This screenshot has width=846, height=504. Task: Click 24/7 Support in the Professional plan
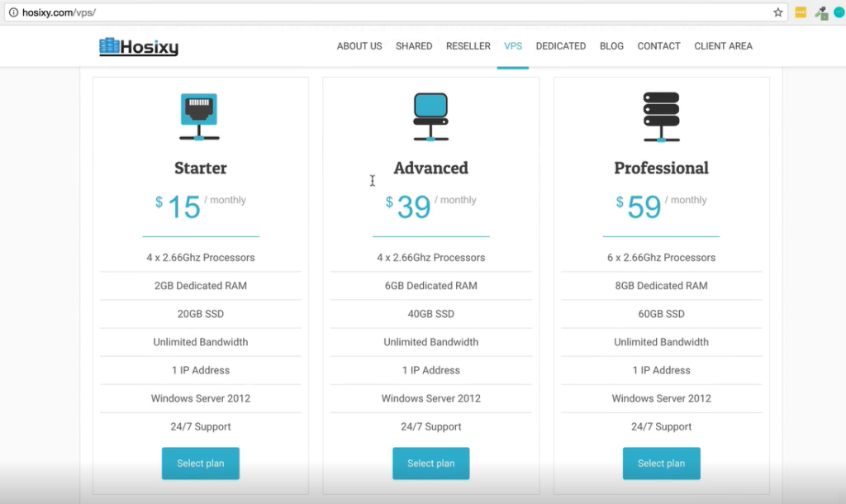point(662,427)
